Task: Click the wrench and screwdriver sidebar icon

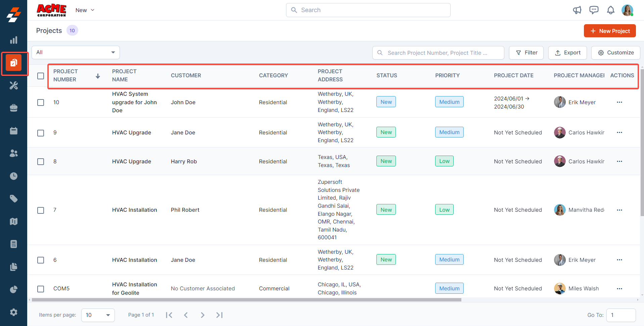Action: (13, 86)
